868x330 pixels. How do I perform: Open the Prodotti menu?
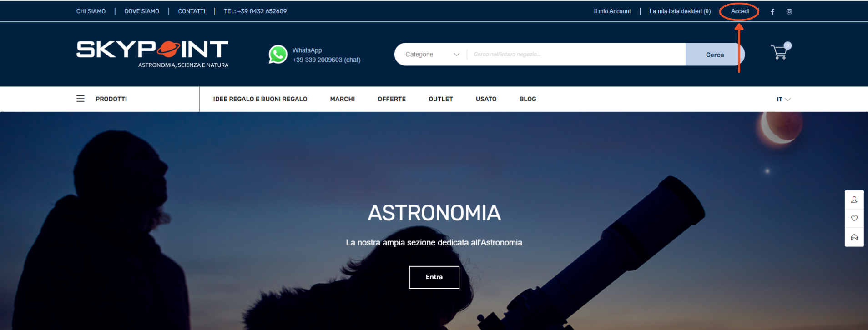[x=111, y=99]
